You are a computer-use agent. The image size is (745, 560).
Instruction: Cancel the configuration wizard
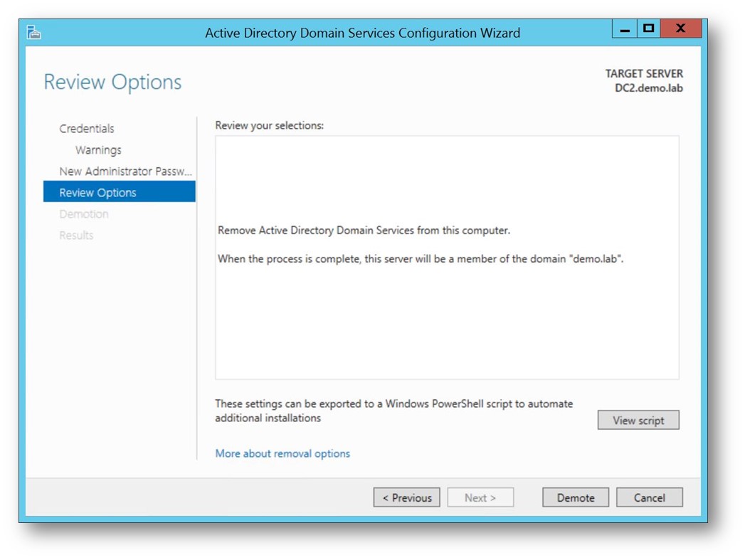click(x=649, y=497)
